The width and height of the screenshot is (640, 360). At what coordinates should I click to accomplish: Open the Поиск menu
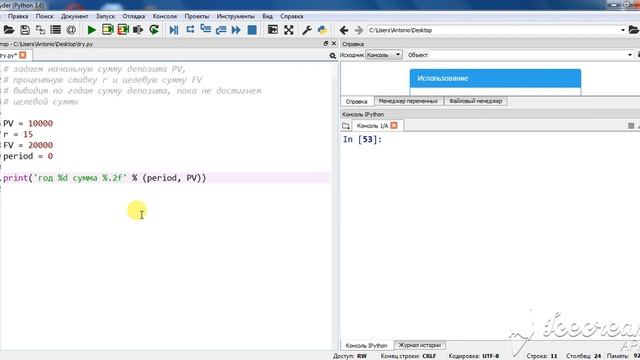(44, 16)
